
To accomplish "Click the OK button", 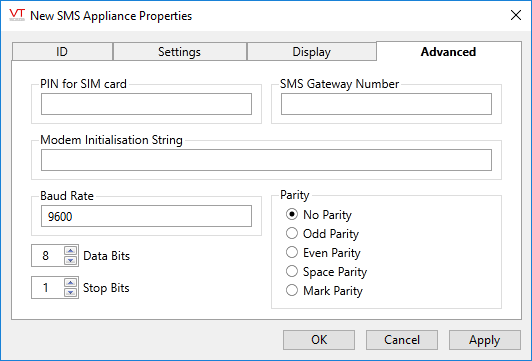I will click(x=319, y=340).
